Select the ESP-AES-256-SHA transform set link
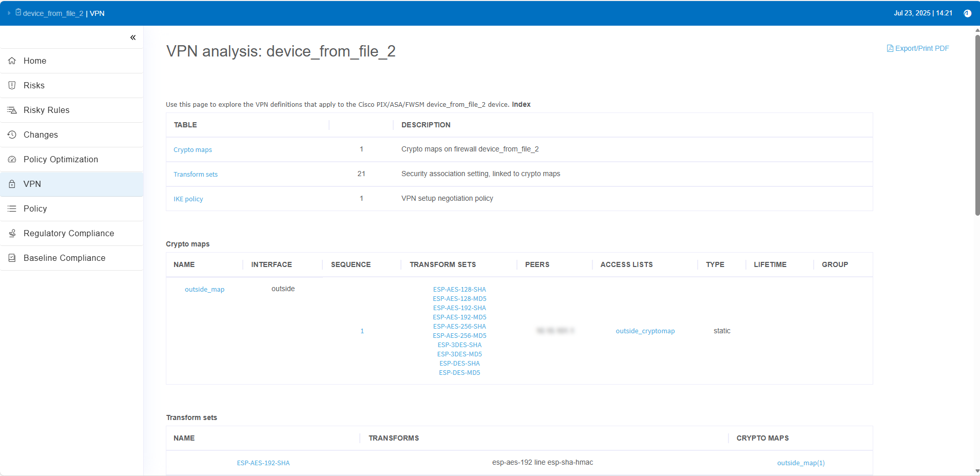980x476 pixels. coord(459,327)
